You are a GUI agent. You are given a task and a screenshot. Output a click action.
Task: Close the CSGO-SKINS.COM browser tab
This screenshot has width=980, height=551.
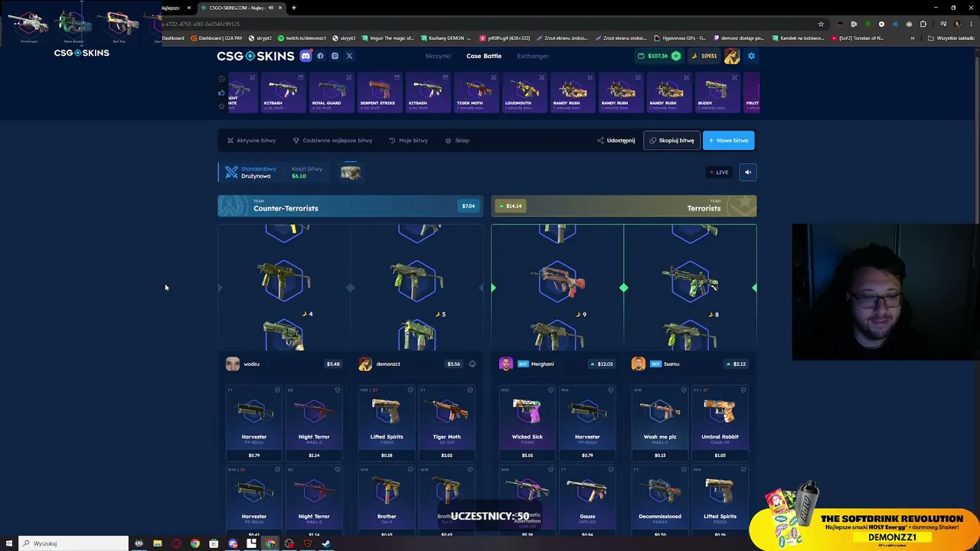pyautogui.click(x=280, y=8)
